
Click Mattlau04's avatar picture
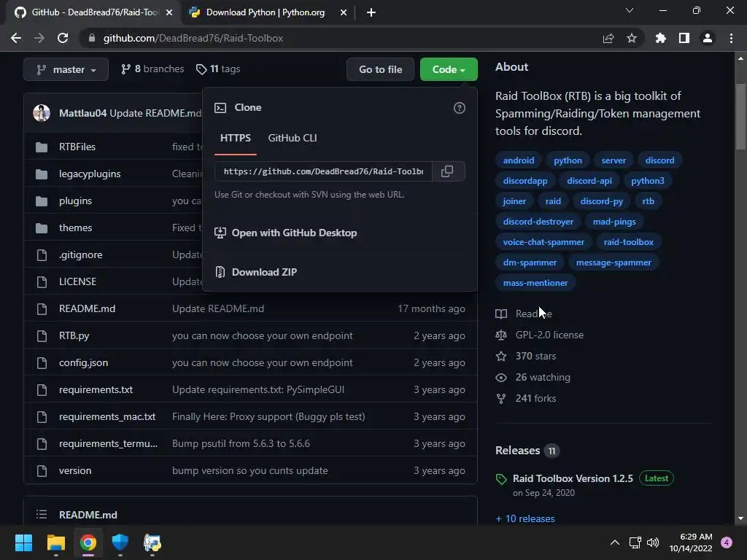click(42, 113)
